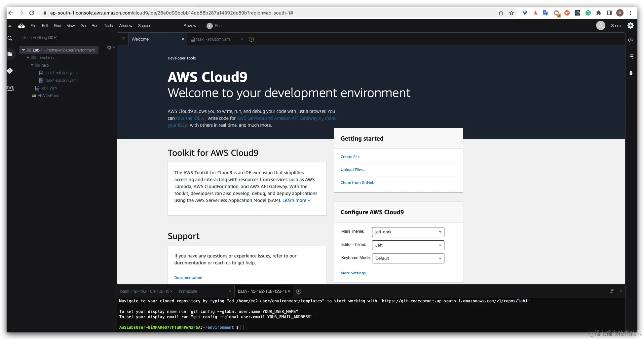Maximize the terminal pane icon
This screenshot has height=339, width=644.
coord(612,291)
